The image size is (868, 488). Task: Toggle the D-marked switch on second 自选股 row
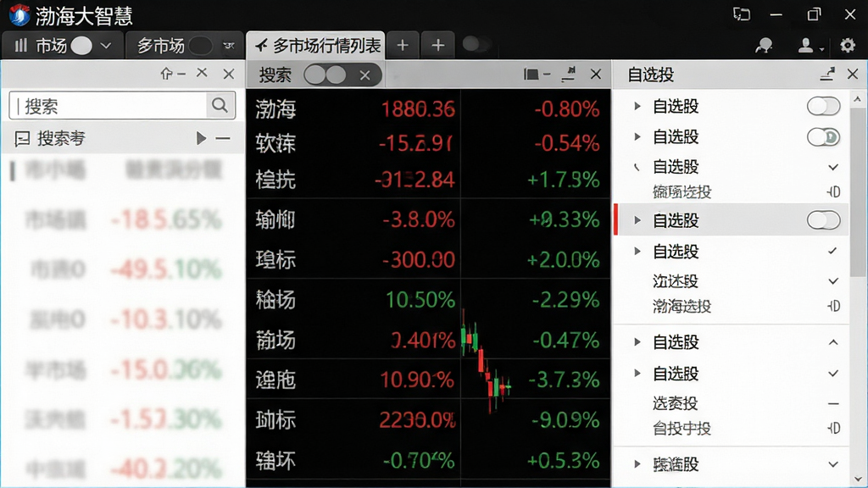point(824,136)
